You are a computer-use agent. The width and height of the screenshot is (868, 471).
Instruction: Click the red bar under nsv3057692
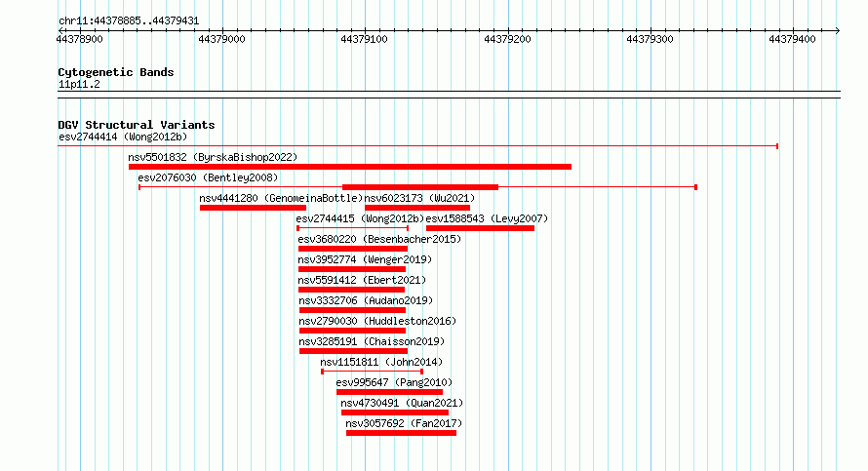tap(402, 433)
